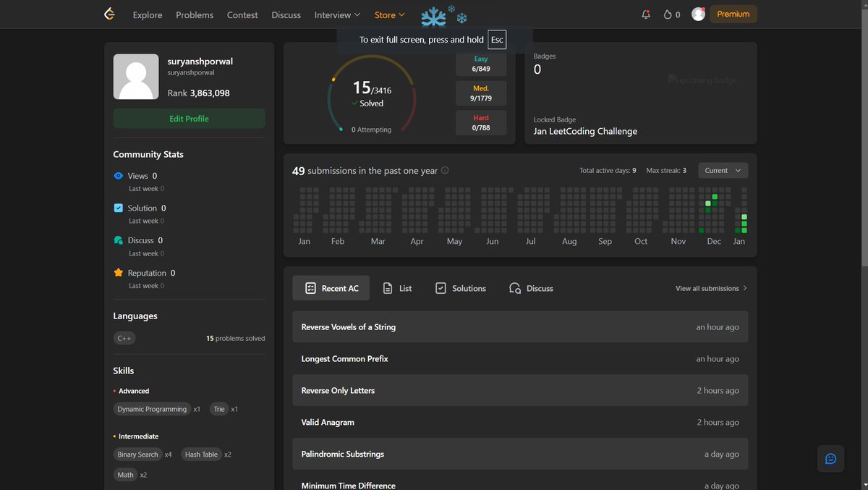Click the Reputation star icon
Screen dimensions: 868x490
tap(119, 273)
